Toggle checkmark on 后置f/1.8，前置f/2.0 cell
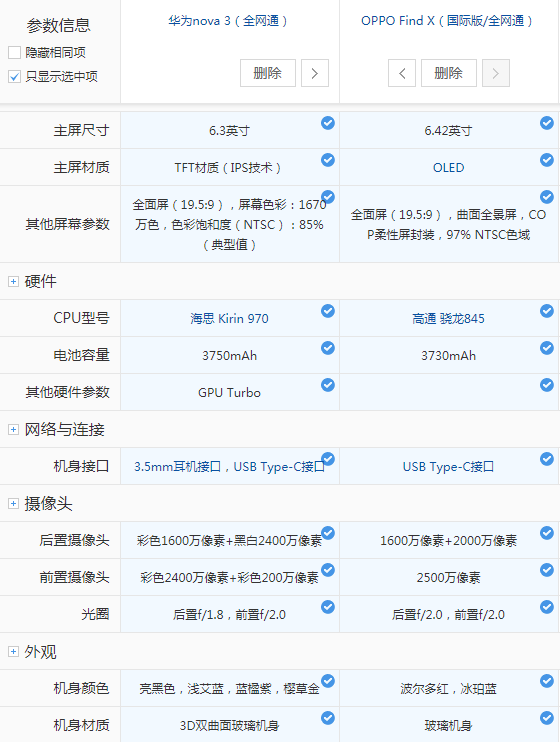560x742 pixels. pyautogui.click(x=328, y=607)
